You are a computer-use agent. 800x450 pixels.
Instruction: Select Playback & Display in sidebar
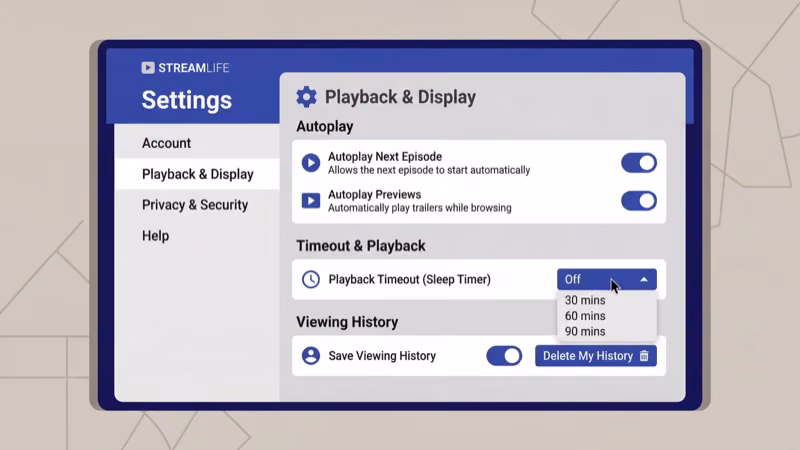tap(197, 174)
